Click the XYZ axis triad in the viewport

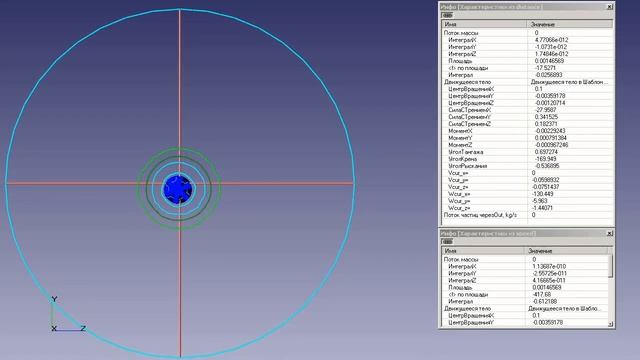tap(68, 314)
